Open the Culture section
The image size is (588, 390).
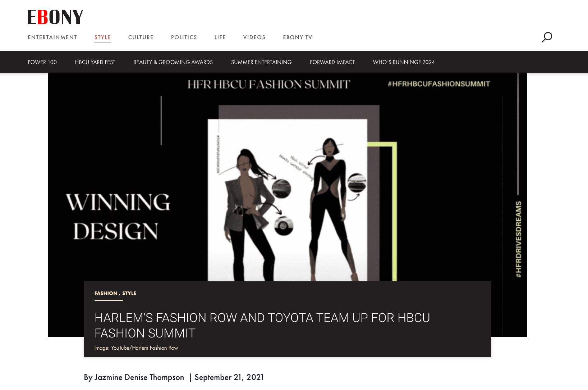coord(141,37)
